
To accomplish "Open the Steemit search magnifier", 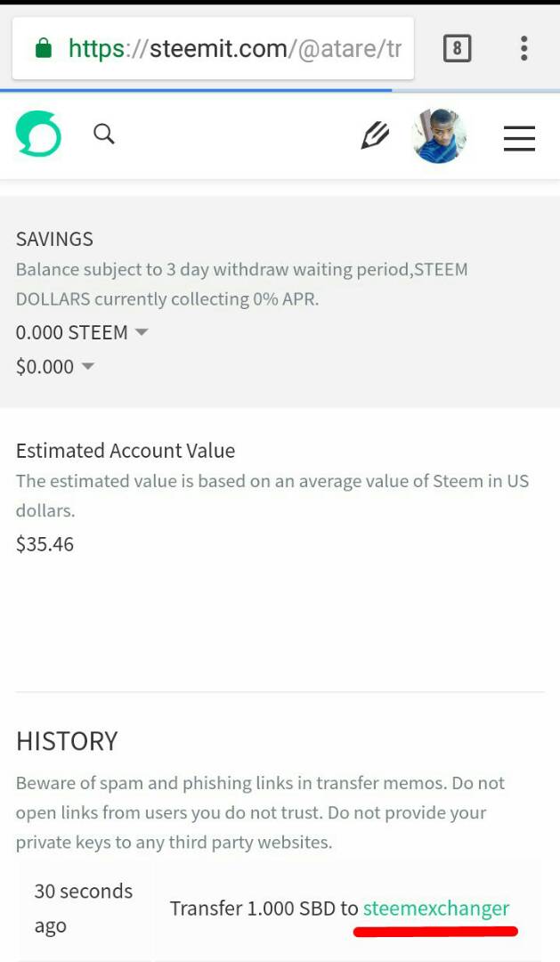I will [104, 135].
